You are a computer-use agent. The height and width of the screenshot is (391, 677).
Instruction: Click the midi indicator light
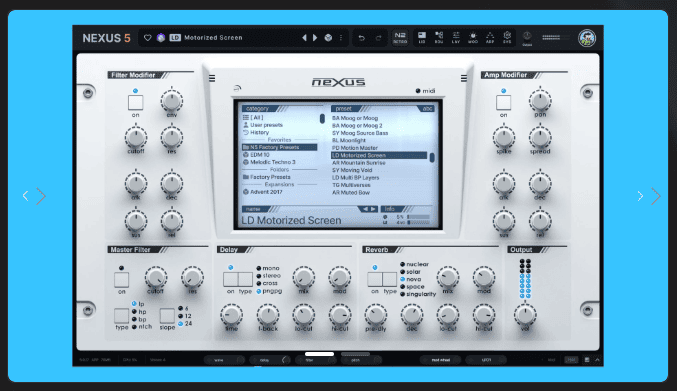(418, 91)
